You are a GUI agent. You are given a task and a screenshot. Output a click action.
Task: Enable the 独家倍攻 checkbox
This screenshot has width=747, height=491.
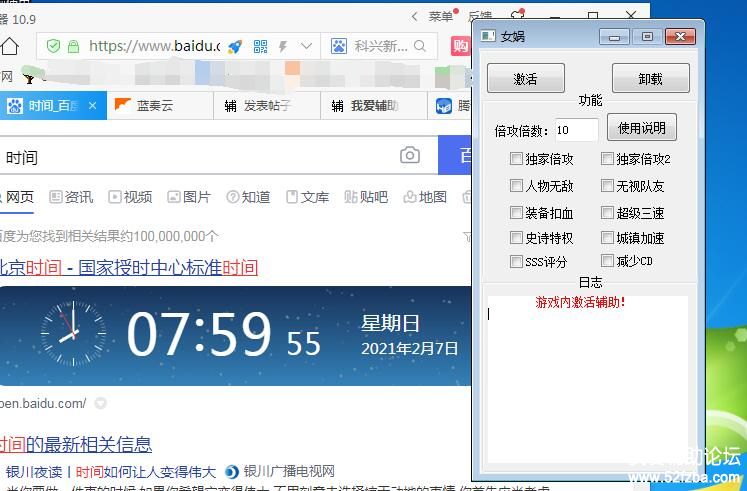pyautogui.click(x=516, y=158)
